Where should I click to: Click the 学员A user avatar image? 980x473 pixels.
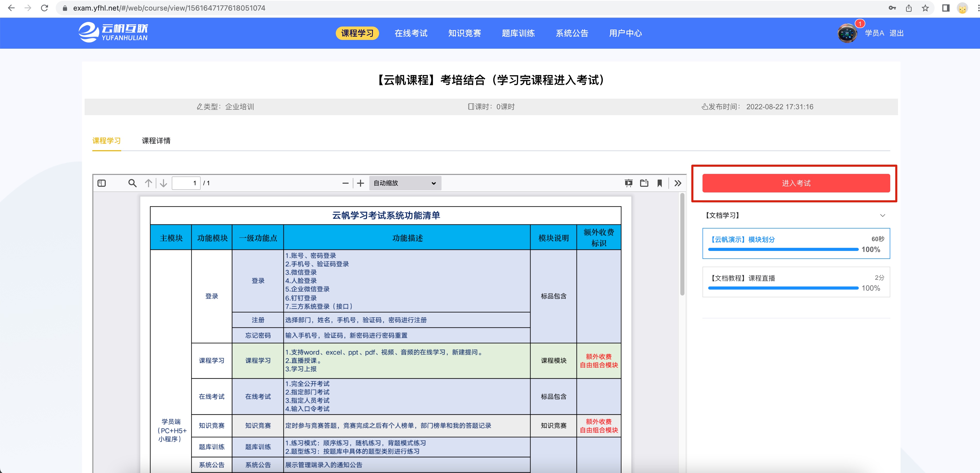point(847,33)
